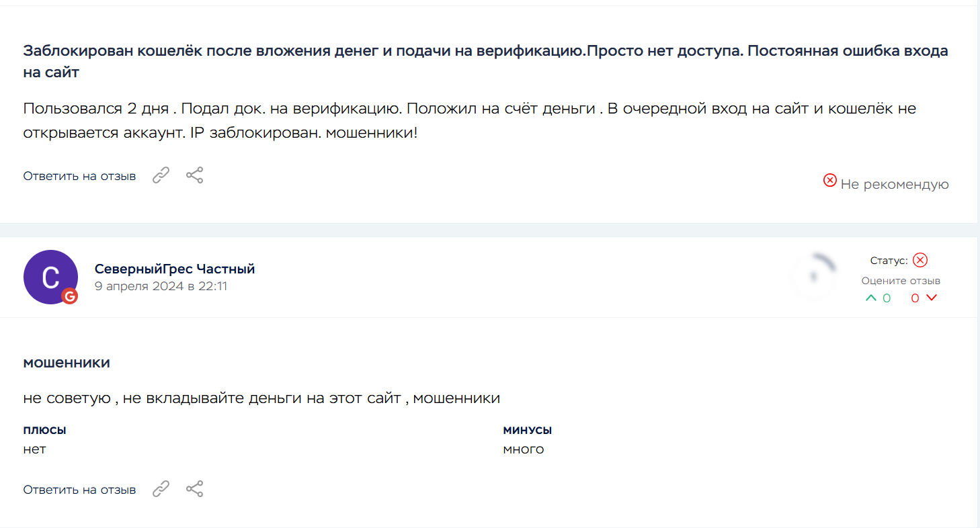Click the purple "C" avatar of СеверныйГрес Частный
The image size is (980, 528).
[x=50, y=277]
